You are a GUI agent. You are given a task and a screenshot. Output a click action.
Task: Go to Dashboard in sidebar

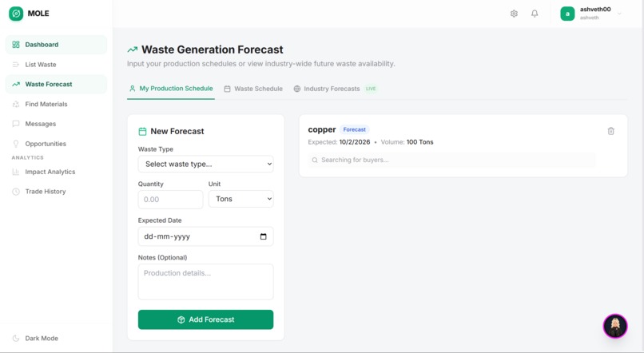coord(56,45)
